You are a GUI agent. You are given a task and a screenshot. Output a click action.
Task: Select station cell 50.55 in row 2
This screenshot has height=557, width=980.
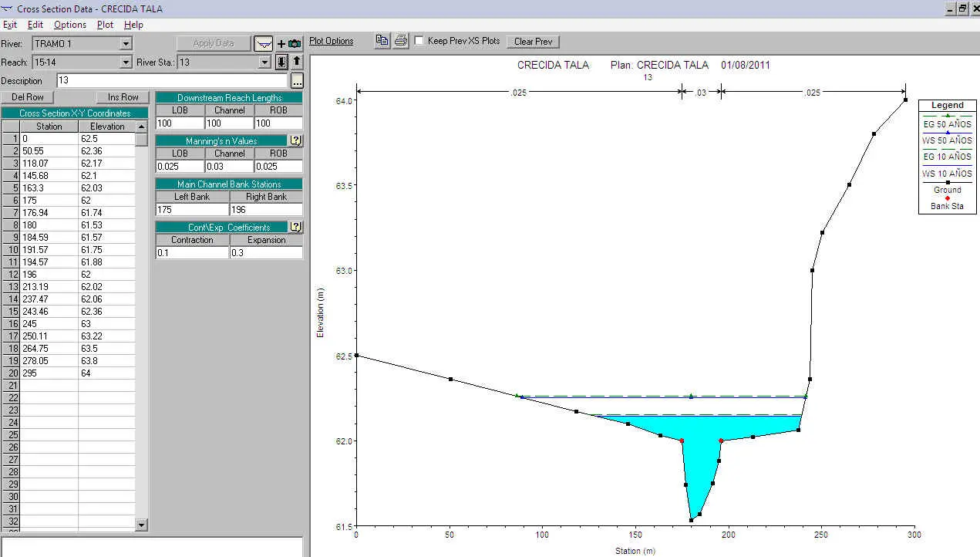coord(49,150)
